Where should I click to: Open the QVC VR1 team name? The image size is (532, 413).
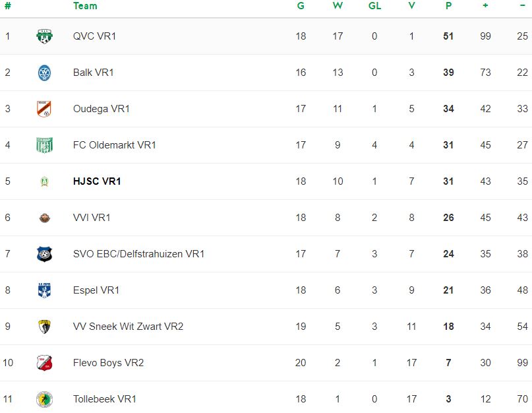tap(94, 36)
